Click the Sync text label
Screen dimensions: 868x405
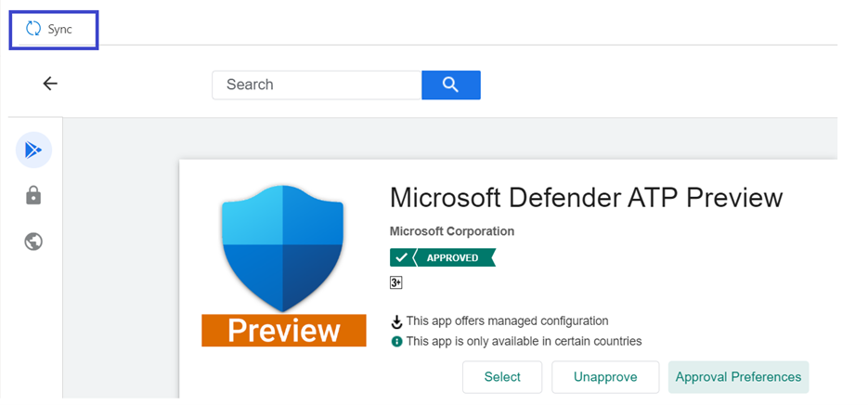tap(60, 30)
